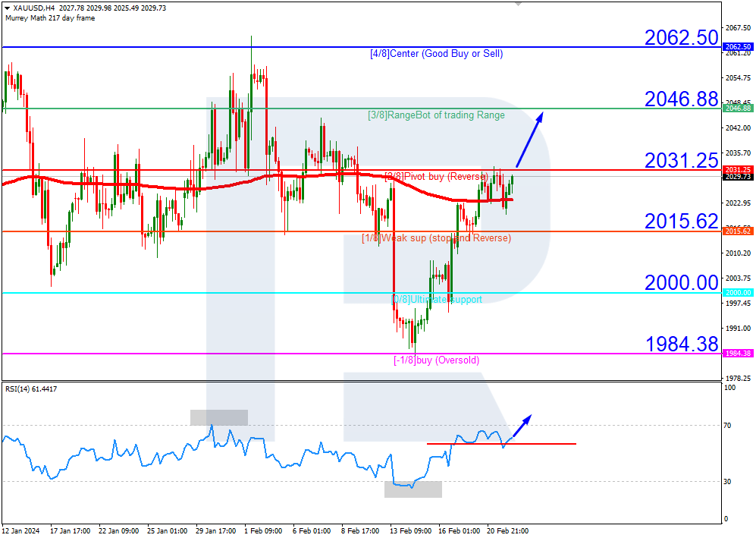Viewport: 756px width, 538px height.
Task: Click the [3/8]RangeBot of trading Range label
Action: tap(436, 115)
